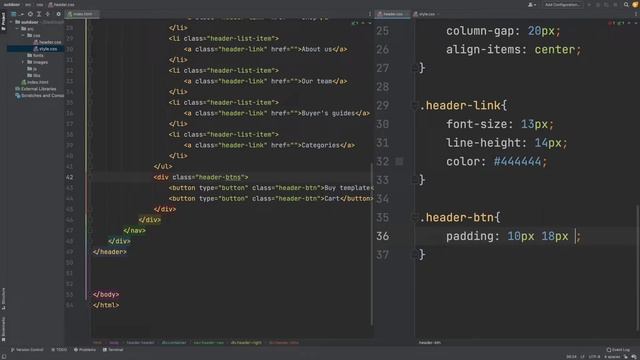Click the tool windows quick access icon

click(x=4, y=357)
